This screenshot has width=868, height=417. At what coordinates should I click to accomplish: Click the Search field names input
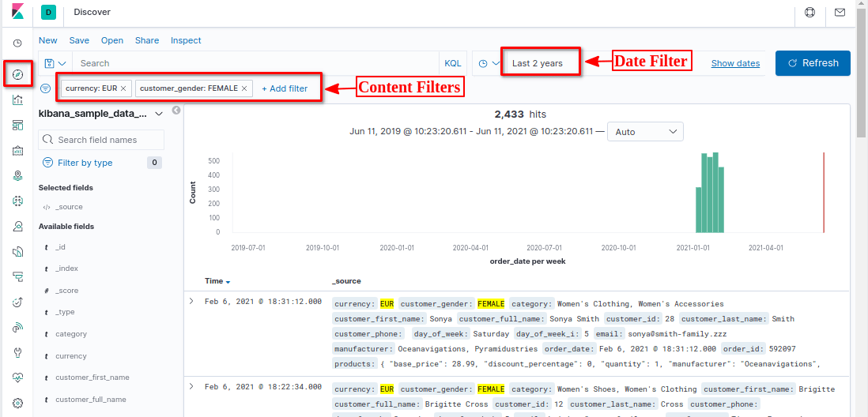point(101,140)
